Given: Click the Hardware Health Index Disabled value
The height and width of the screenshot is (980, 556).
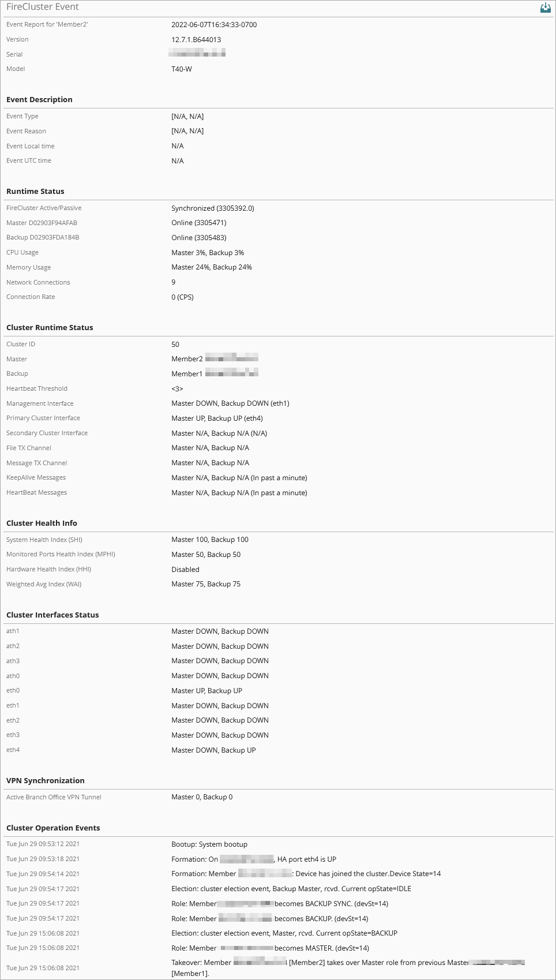Looking at the screenshot, I should [185, 570].
